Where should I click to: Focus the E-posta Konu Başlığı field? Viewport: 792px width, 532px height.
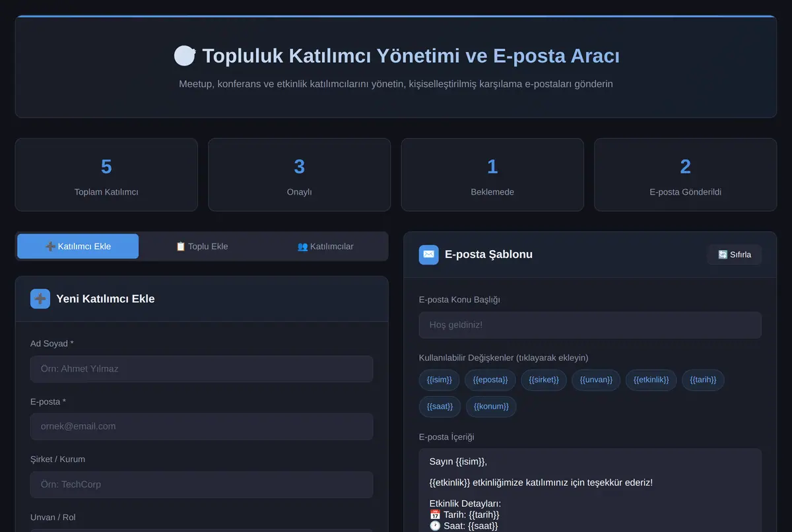coord(590,325)
